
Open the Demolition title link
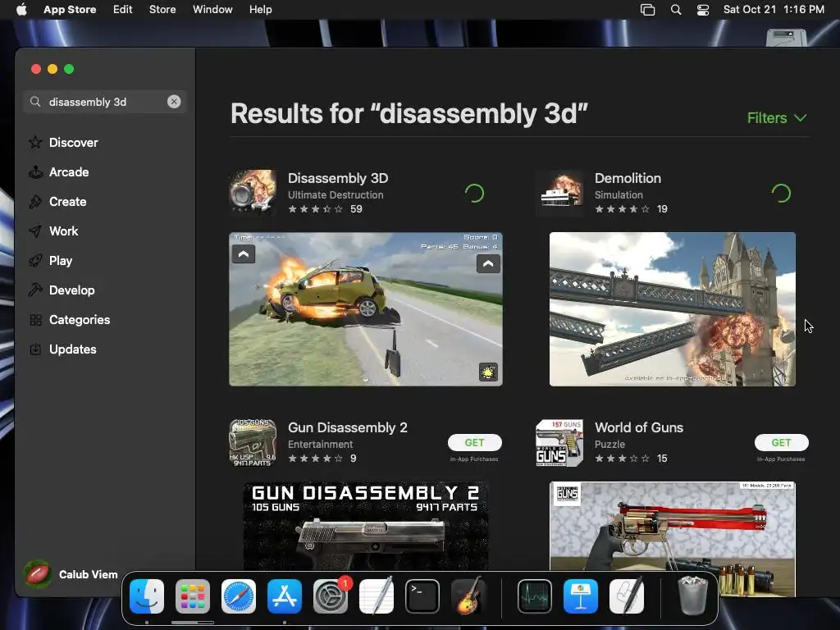click(x=628, y=178)
